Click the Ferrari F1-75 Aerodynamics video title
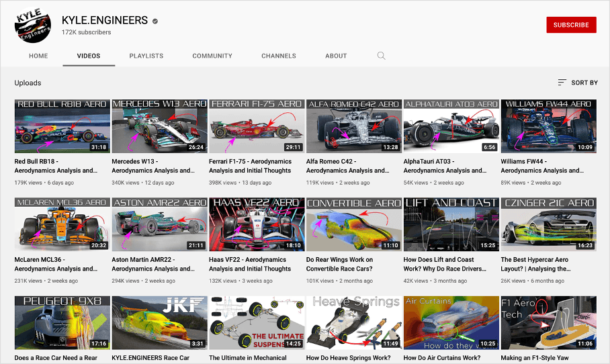 tap(250, 166)
